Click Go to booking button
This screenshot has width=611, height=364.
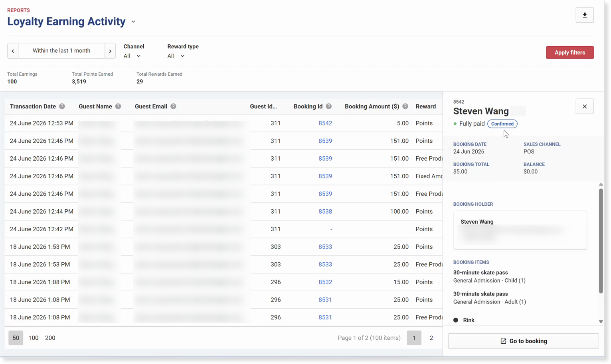(x=523, y=341)
